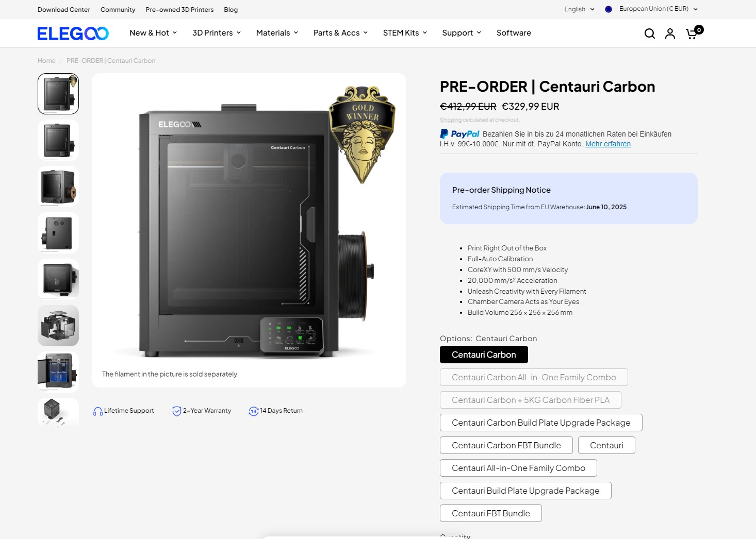Select the exploded-view printer thumbnail

click(x=58, y=326)
